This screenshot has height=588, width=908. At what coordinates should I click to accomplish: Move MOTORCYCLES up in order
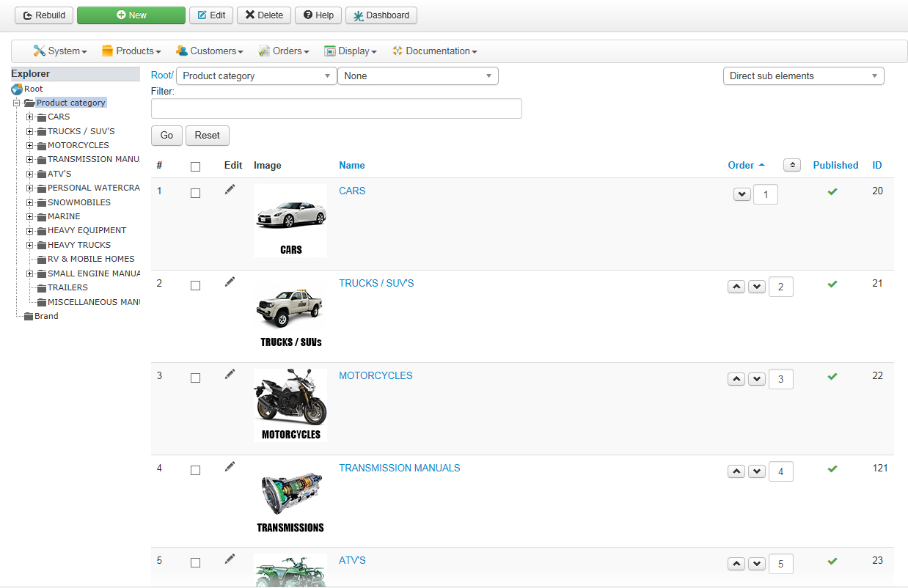pyautogui.click(x=736, y=379)
